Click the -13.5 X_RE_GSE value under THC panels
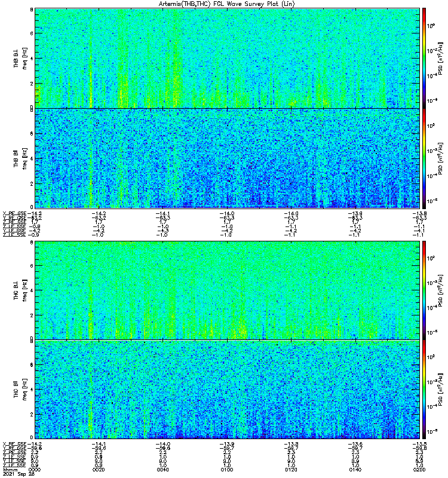Image resolution: width=448 pixels, height=478 pixels. (x=419, y=444)
